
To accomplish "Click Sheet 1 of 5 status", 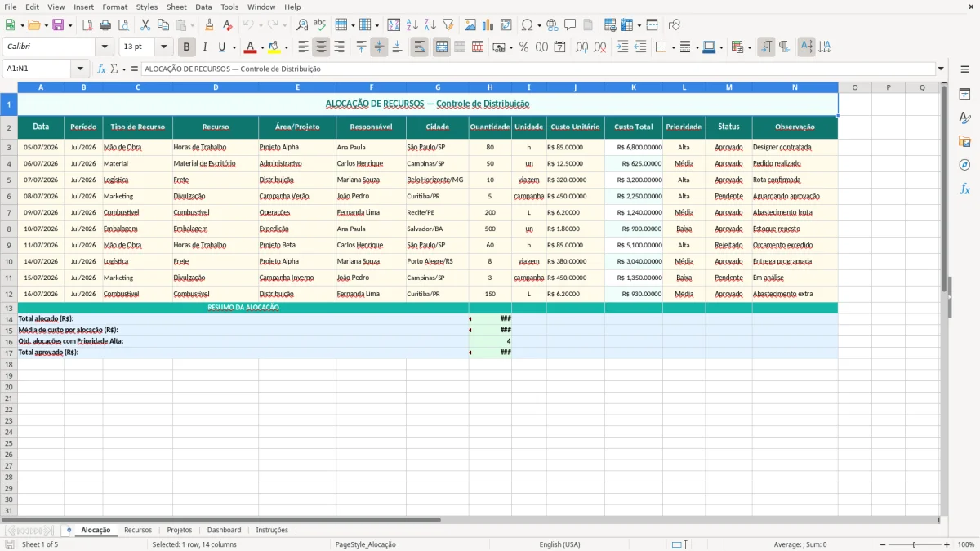I will tap(40, 544).
